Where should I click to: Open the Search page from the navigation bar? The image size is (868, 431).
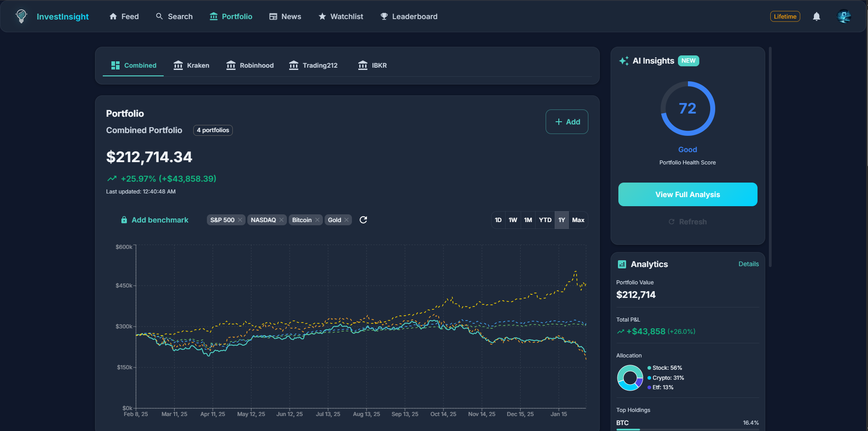coord(174,16)
